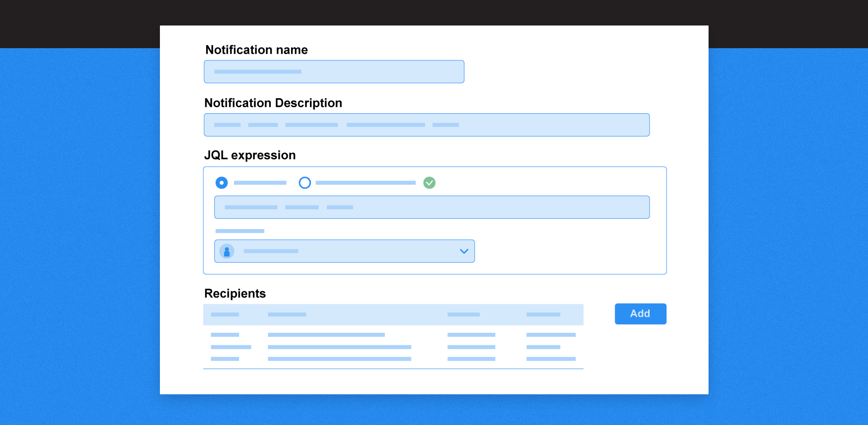Click the label beside the empty radio button
Image resolution: width=868 pixels, height=425 pixels.
366,183
